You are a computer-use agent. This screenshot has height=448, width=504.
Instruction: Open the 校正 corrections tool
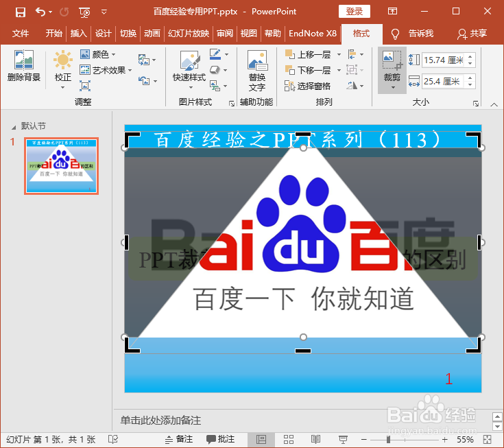pyautogui.click(x=63, y=69)
